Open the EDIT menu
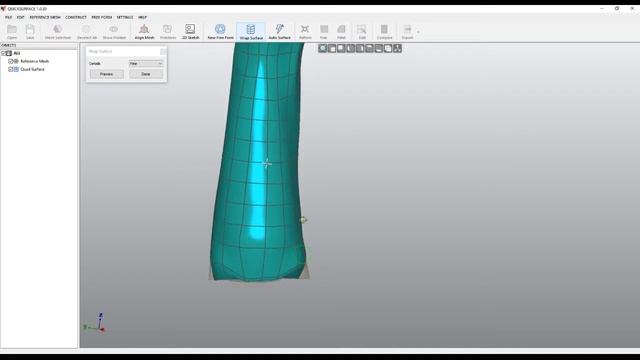Image resolution: width=640 pixels, height=360 pixels. (20, 18)
